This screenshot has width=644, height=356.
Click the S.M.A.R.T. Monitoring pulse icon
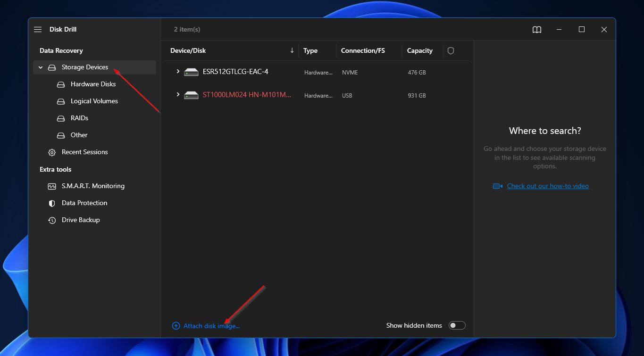pyautogui.click(x=52, y=186)
